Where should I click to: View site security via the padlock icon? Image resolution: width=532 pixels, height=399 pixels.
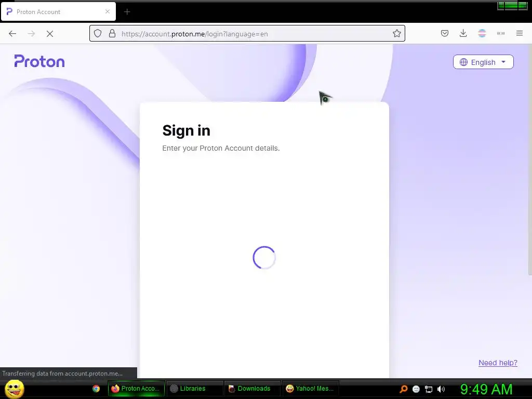point(112,34)
